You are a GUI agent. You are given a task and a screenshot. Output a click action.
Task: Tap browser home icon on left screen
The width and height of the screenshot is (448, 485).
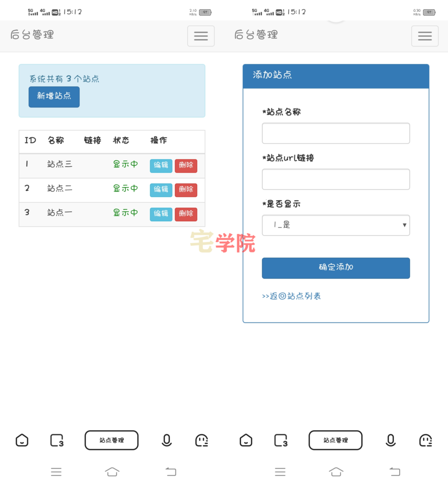coord(22,440)
